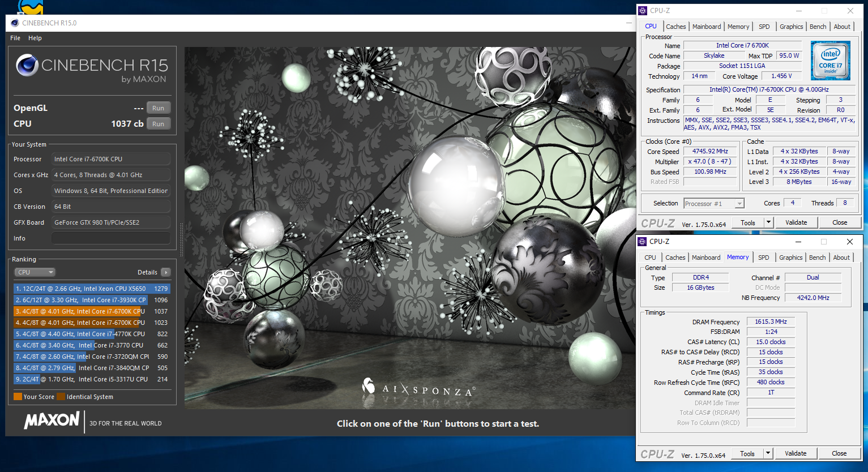Click the Info input field
The height and width of the screenshot is (472, 868).
[x=111, y=238]
